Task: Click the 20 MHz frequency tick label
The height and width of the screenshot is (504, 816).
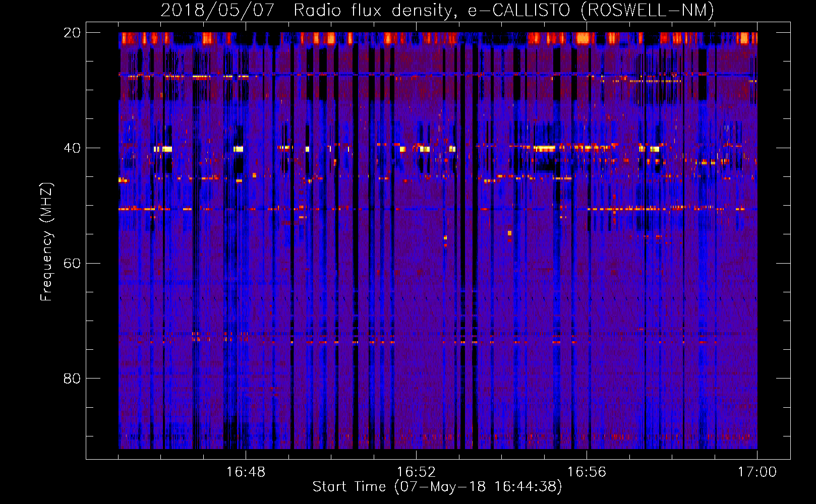Action: [72, 33]
